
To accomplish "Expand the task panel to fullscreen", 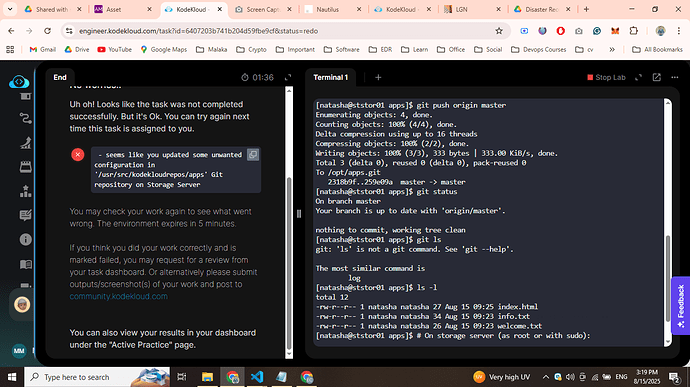I will pyautogui.click(x=288, y=77).
